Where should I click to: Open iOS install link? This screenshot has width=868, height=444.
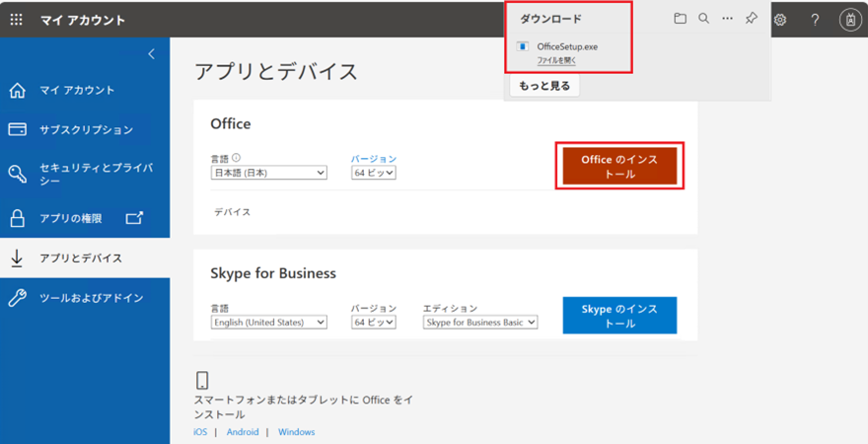tap(200, 432)
